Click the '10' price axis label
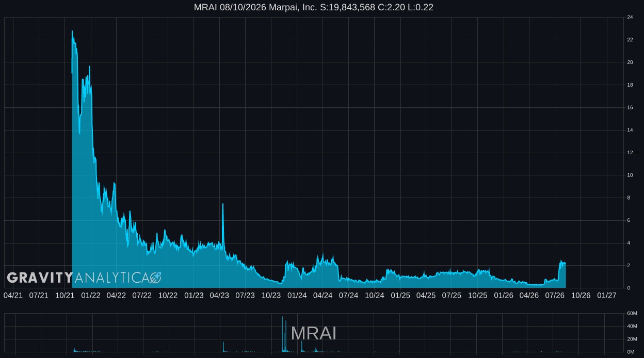Image resolution: width=644 pixels, height=358 pixels. (630, 175)
